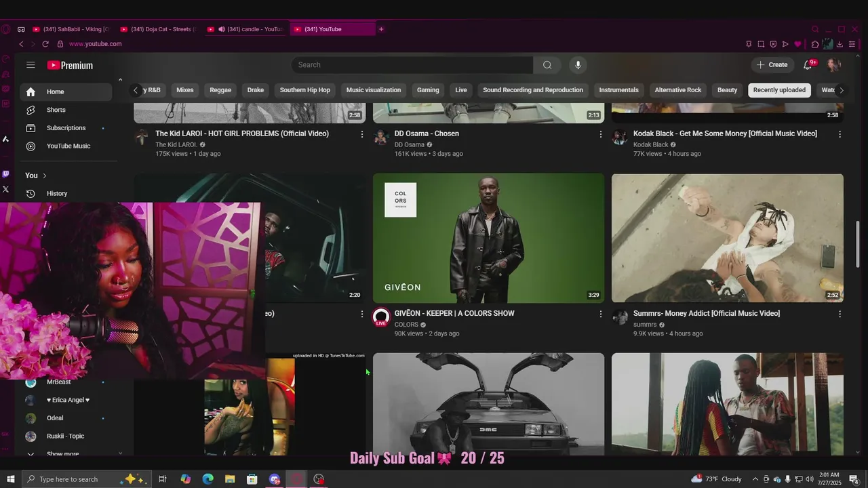Open the notifications bell
Viewport: 868px width, 488px height.
tap(808, 65)
